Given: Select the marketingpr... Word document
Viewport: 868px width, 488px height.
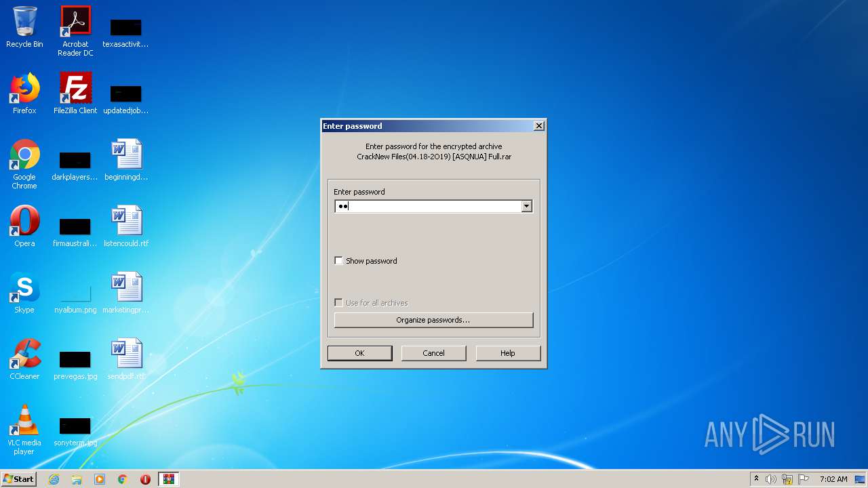Looking at the screenshot, I should (x=126, y=293).
